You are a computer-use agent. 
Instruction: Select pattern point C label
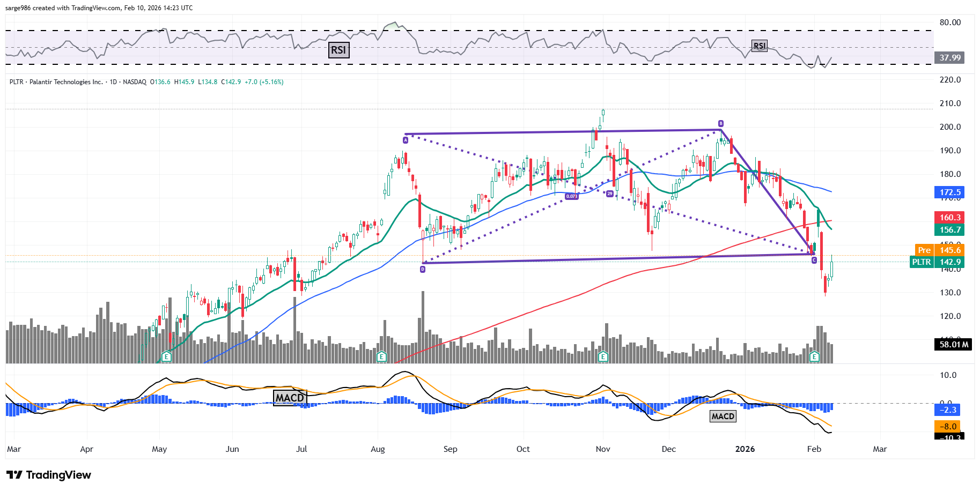814,261
